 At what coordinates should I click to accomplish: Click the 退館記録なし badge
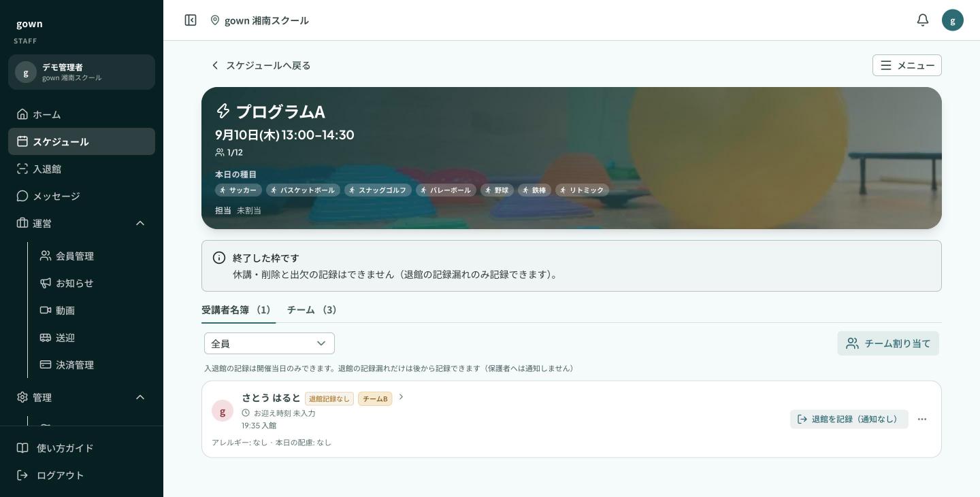click(x=329, y=399)
